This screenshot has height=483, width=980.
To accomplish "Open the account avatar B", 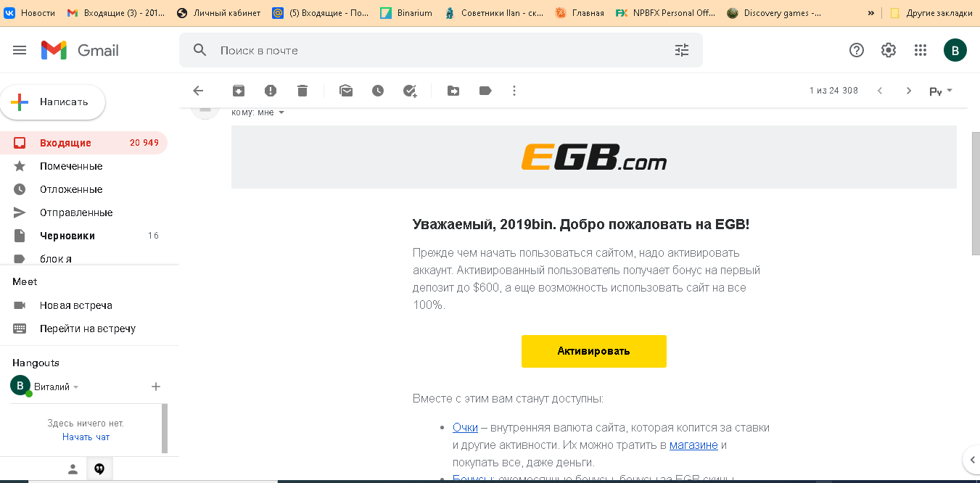I will pos(955,50).
